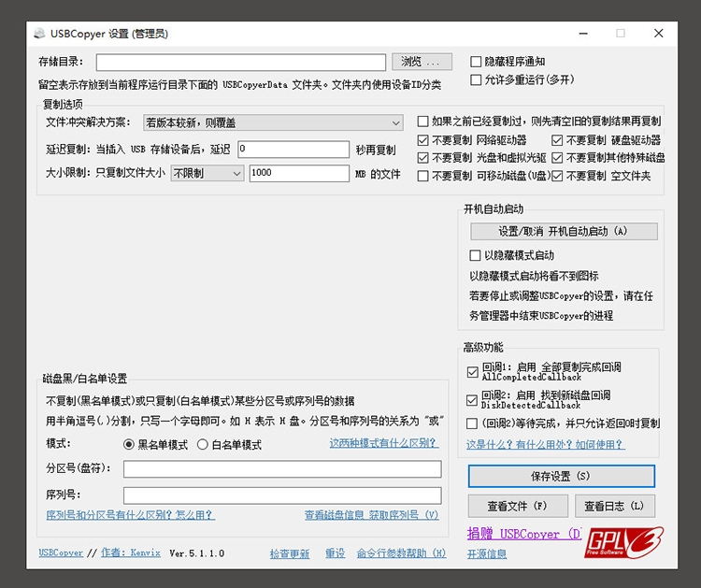The height and width of the screenshot is (588, 701).
Task: Click the 存储目录 text input field
Action: pos(240,63)
